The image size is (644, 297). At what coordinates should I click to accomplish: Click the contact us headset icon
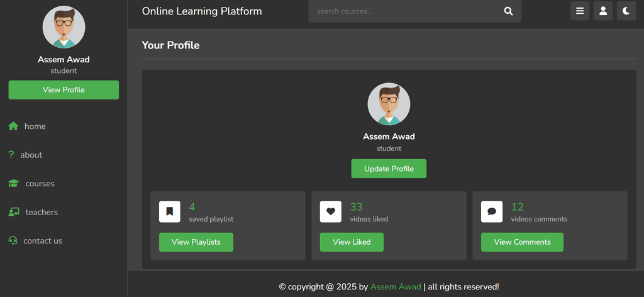tap(13, 241)
